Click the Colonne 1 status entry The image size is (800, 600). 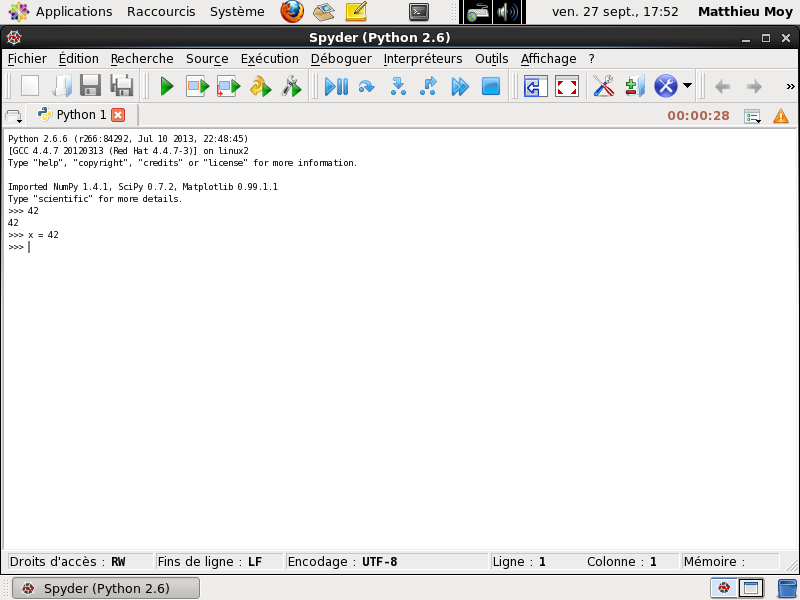point(621,562)
